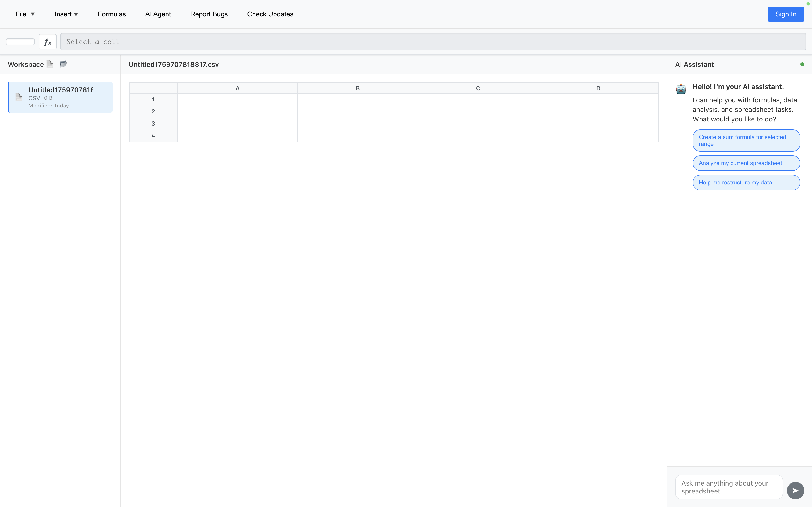Screen dimensions: 812x507
Task: Choose 'Create a sum formula for selected range'
Action: click(x=746, y=141)
